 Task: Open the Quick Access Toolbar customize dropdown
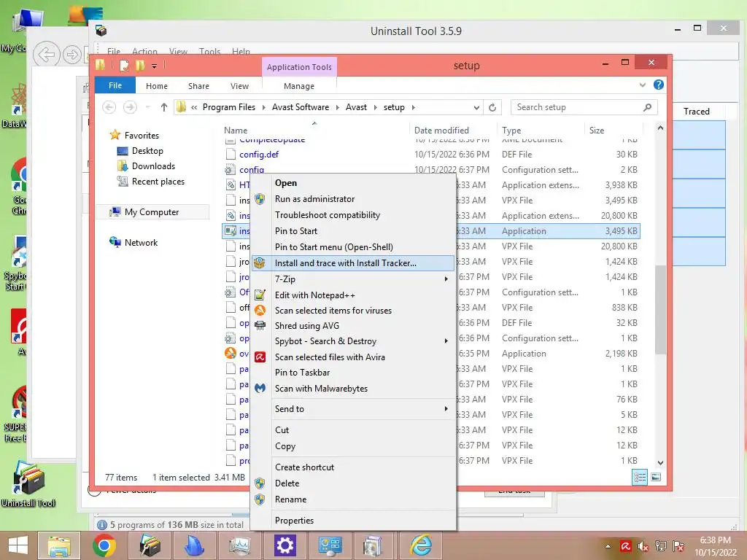pyautogui.click(x=155, y=66)
